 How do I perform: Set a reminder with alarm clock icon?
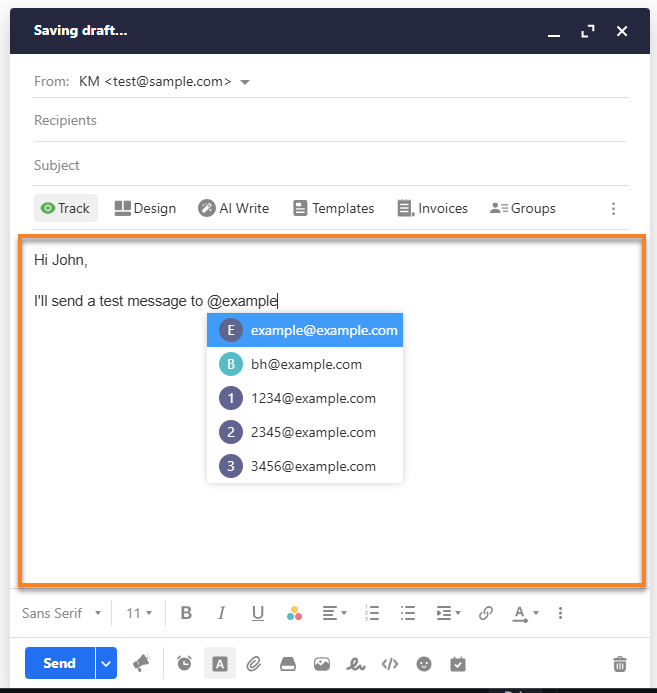(184, 663)
